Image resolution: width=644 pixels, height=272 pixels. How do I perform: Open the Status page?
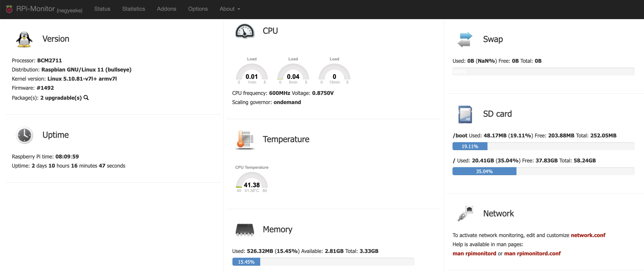(102, 9)
